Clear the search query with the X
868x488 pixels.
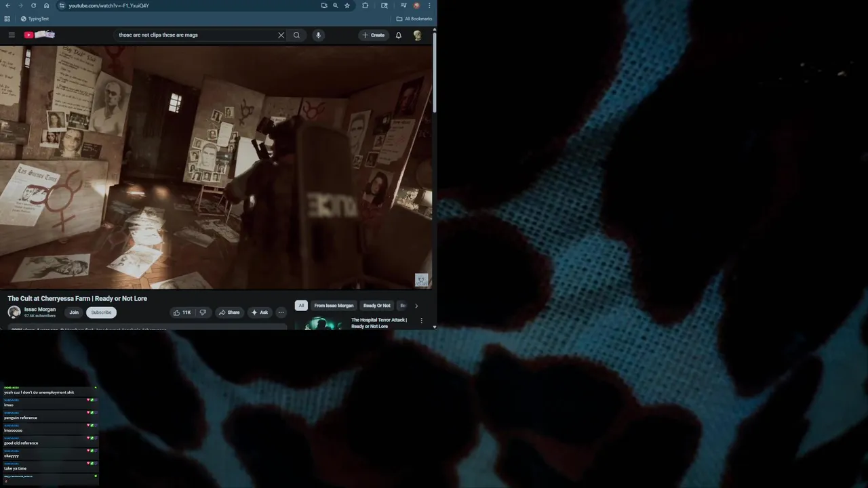[x=281, y=35]
